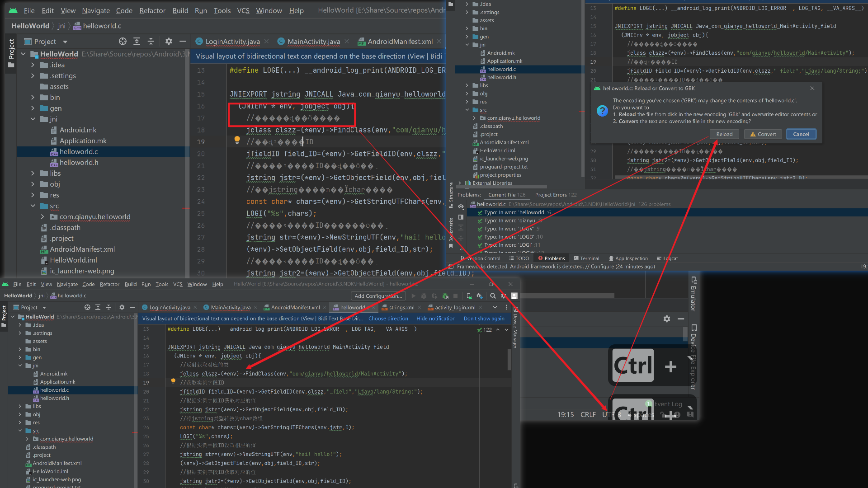Click the project tree horizontal scrollbar
Viewport: 868px width, 488px height.
[x=502, y=187]
